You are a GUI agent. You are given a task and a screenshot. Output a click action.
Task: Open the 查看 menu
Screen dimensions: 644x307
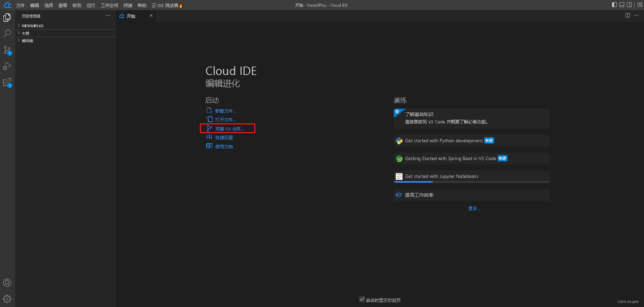tap(63, 5)
